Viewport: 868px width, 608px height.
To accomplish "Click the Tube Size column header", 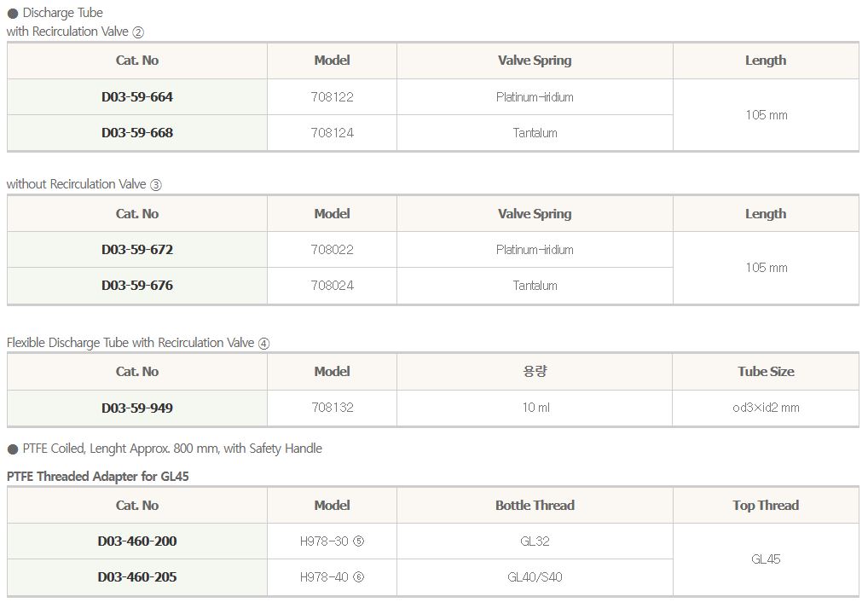I will point(766,372).
